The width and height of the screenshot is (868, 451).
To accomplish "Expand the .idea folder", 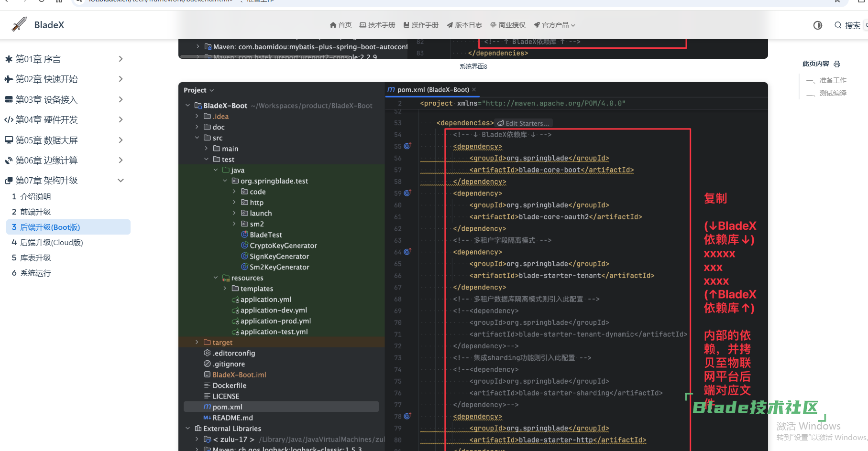I will [197, 116].
